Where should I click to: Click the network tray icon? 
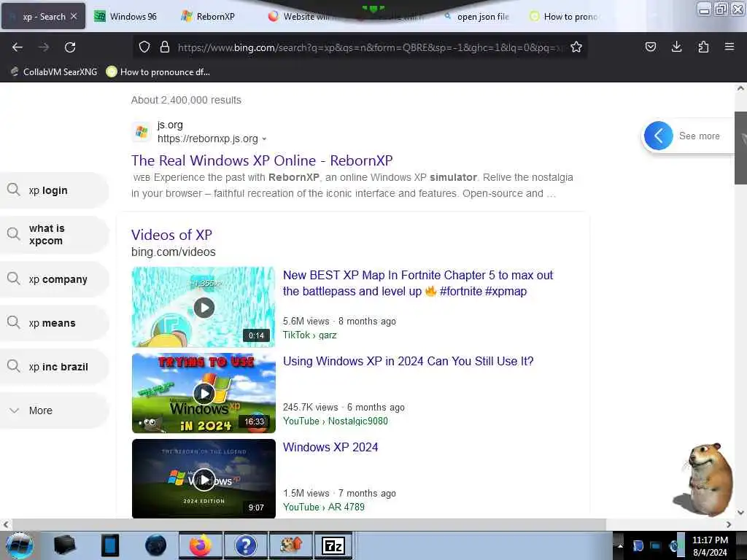[655, 545]
